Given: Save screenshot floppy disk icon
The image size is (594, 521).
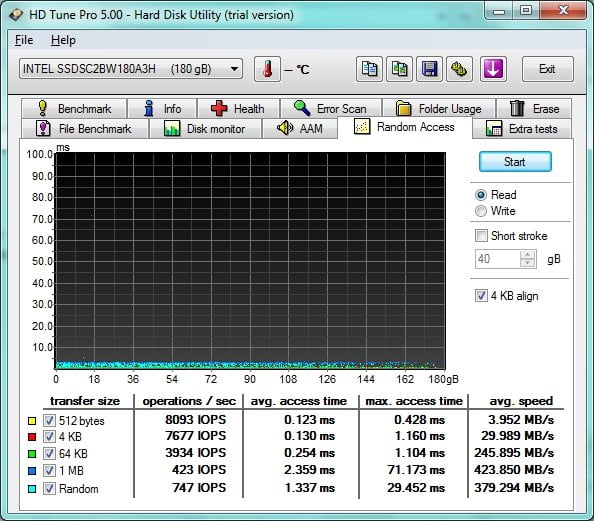Looking at the screenshot, I should (x=429, y=69).
